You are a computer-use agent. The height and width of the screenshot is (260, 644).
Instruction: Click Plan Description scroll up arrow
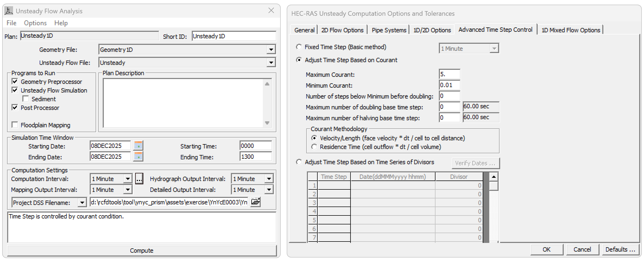(x=267, y=84)
